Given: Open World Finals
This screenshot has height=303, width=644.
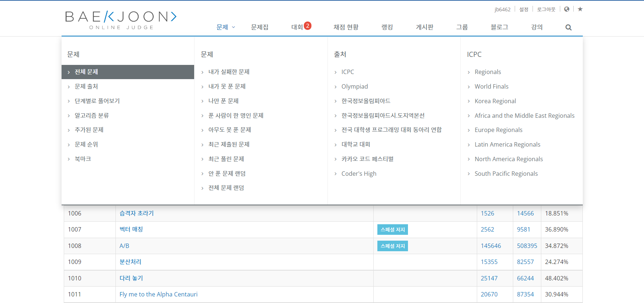Looking at the screenshot, I should click(491, 86).
